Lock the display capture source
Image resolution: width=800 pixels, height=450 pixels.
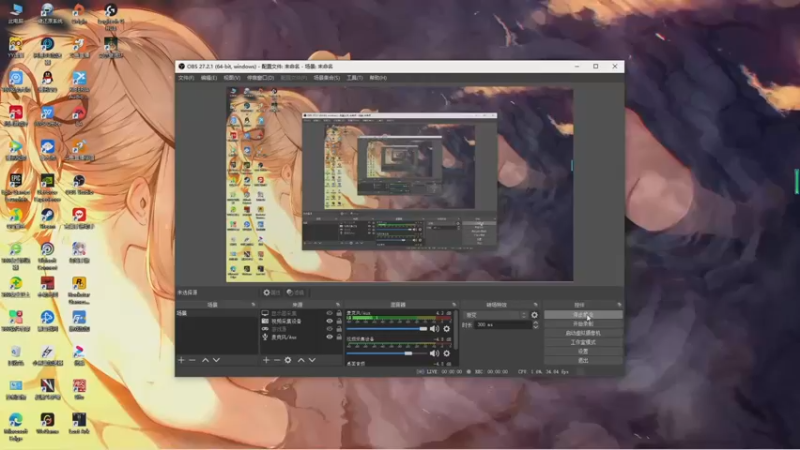339,313
